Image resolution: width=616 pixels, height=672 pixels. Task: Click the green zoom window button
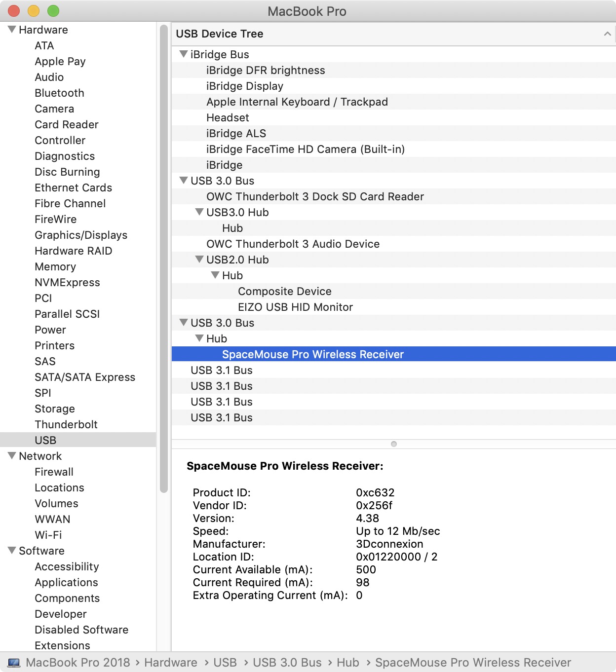[x=53, y=11]
